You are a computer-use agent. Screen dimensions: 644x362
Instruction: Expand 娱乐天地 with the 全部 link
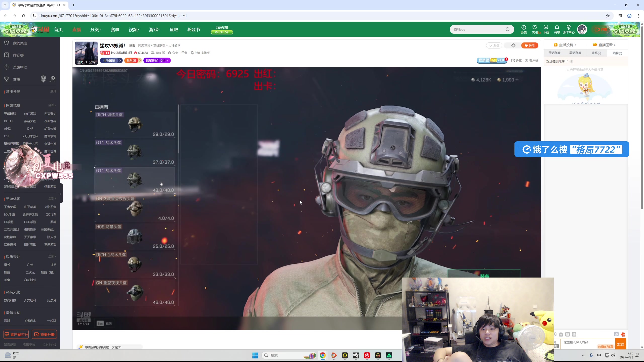tap(52, 256)
